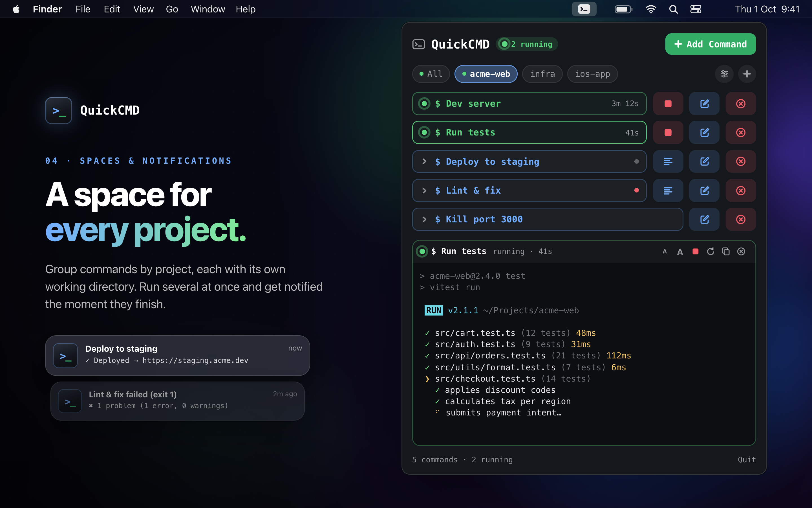The height and width of the screenshot is (508, 812).
Task: Open the Edit menu
Action: (112, 9)
